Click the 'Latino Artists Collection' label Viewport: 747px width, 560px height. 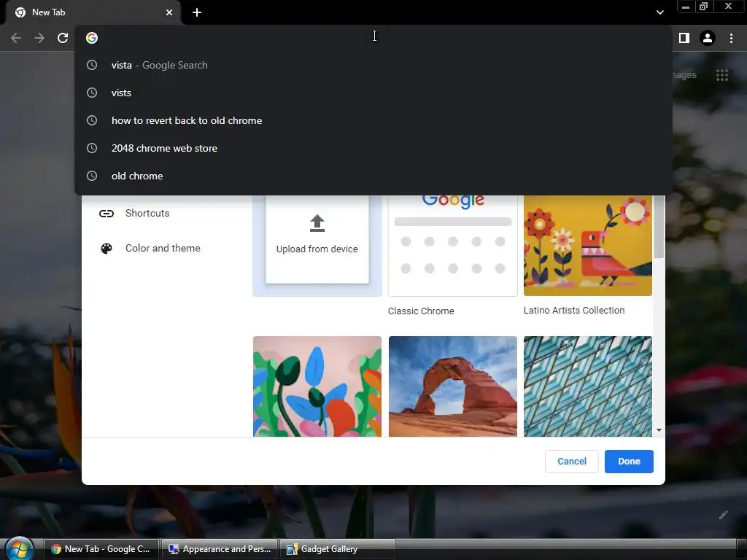click(574, 311)
